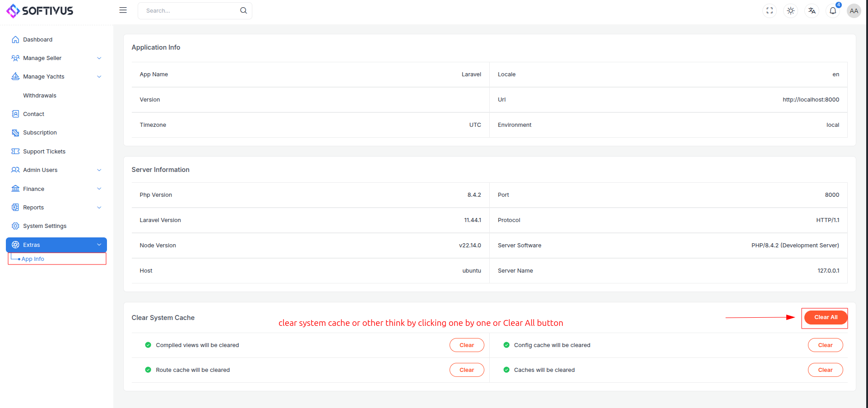Select App Info submenu item
This screenshot has height=408, width=868.
click(33, 259)
